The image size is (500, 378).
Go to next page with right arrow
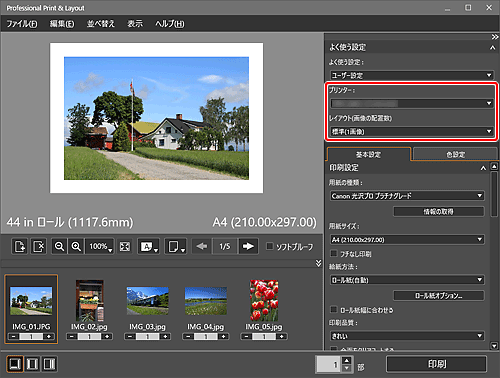tap(248, 246)
